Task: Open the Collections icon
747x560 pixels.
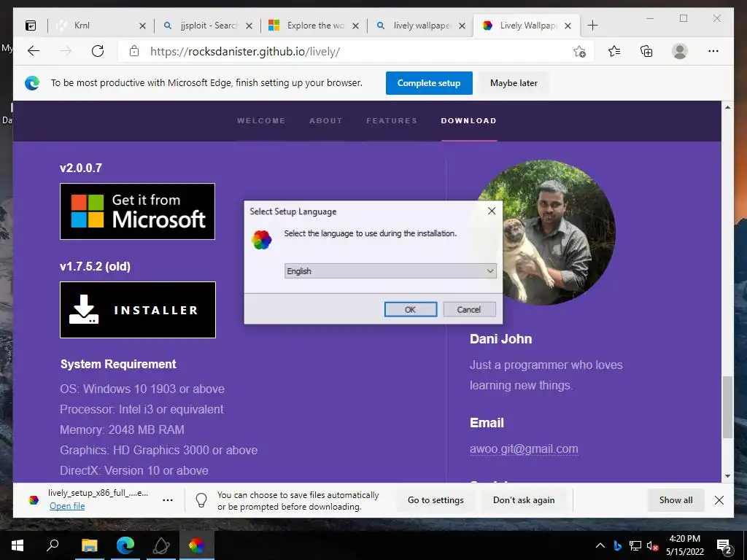Action: pyautogui.click(x=646, y=51)
